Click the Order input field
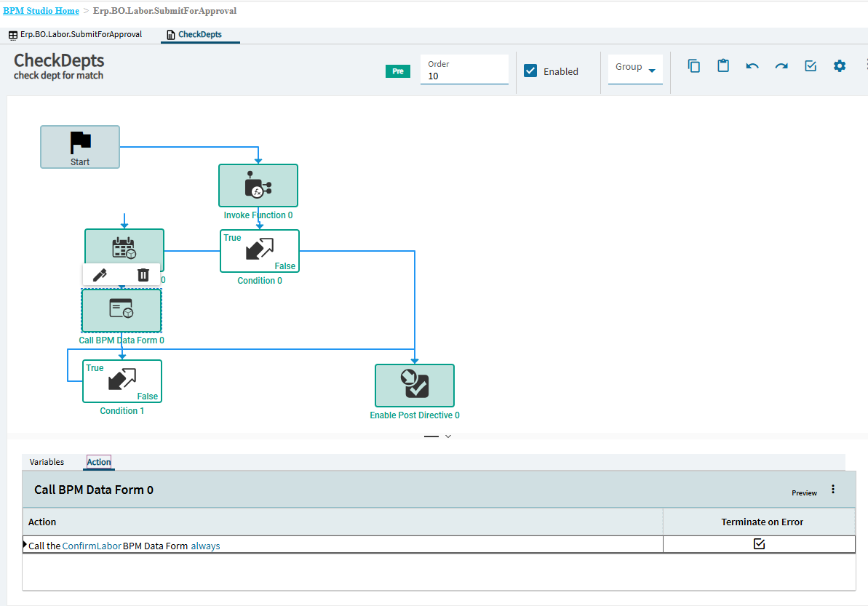 point(464,76)
